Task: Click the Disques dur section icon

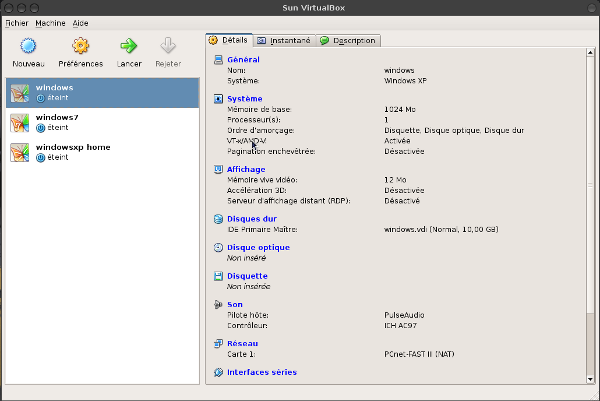Action: point(219,218)
